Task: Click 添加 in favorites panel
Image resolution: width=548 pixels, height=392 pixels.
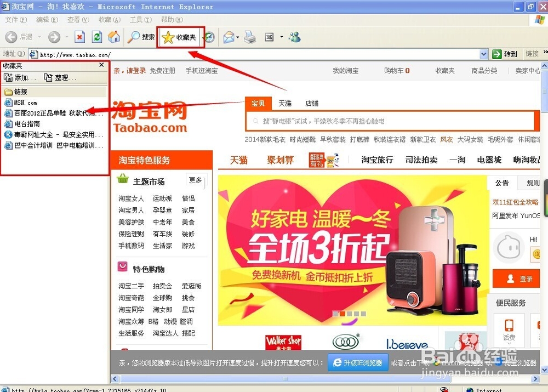Action: point(20,77)
